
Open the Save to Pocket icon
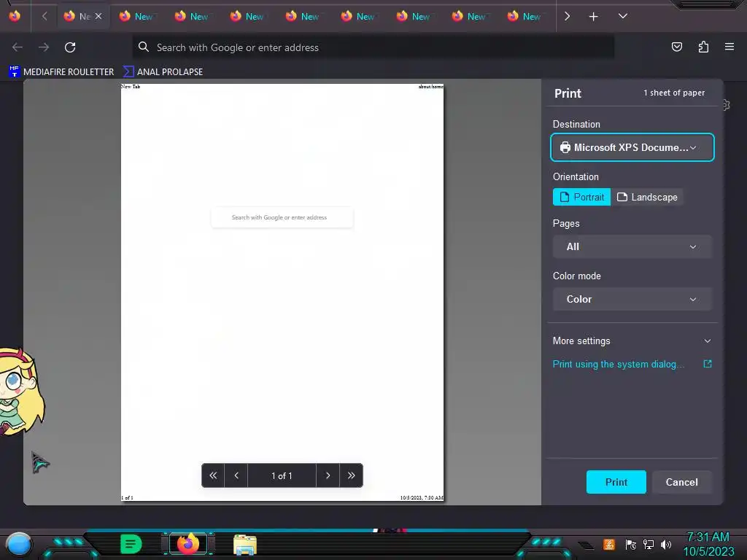(676, 47)
